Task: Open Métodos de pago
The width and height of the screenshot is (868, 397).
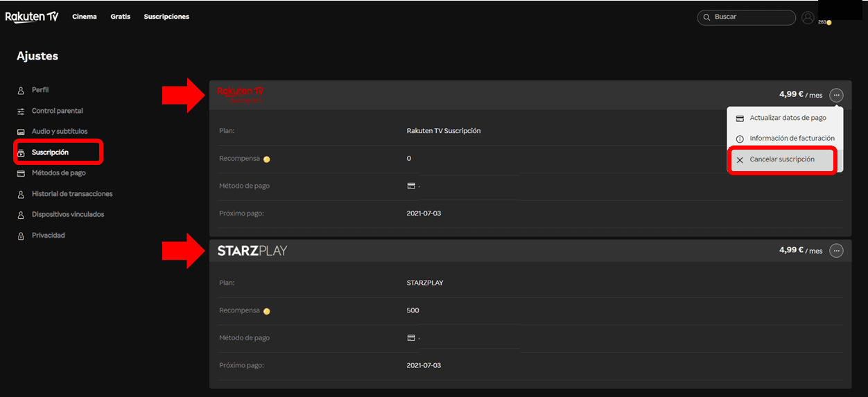Action: [x=59, y=173]
